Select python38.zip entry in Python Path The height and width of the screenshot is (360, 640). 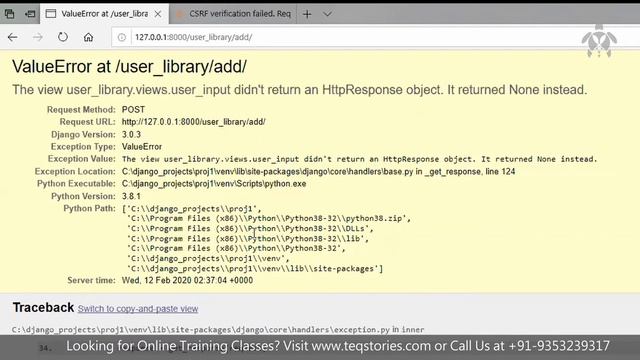(x=269, y=218)
